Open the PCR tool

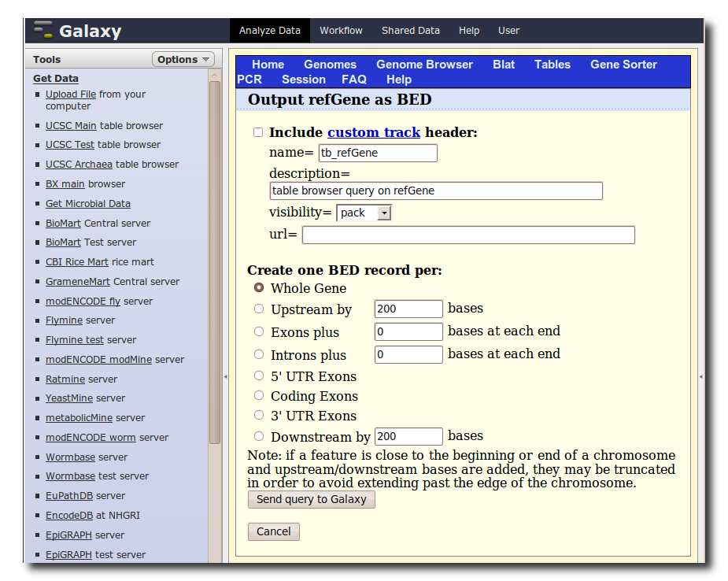click(249, 80)
